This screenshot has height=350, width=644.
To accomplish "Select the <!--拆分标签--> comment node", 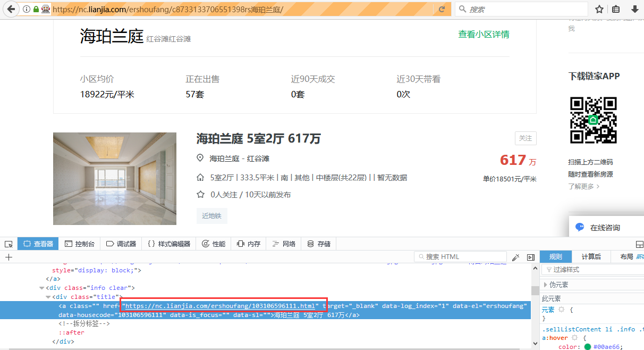I will (x=84, y=323).
